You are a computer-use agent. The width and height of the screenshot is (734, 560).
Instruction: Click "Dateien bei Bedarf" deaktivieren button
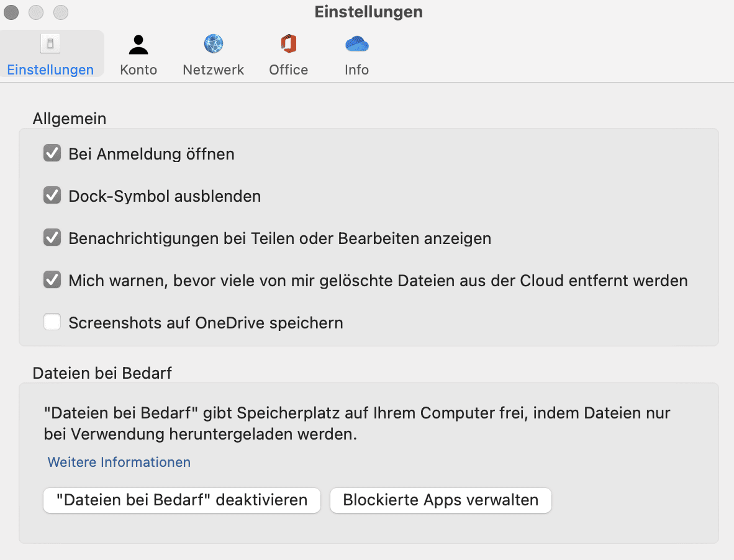click(x=181, y=500)
